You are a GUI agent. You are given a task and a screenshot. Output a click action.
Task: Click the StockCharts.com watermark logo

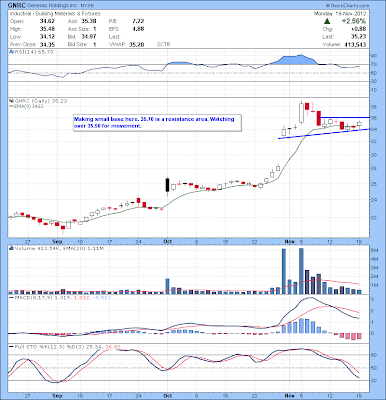347,5
